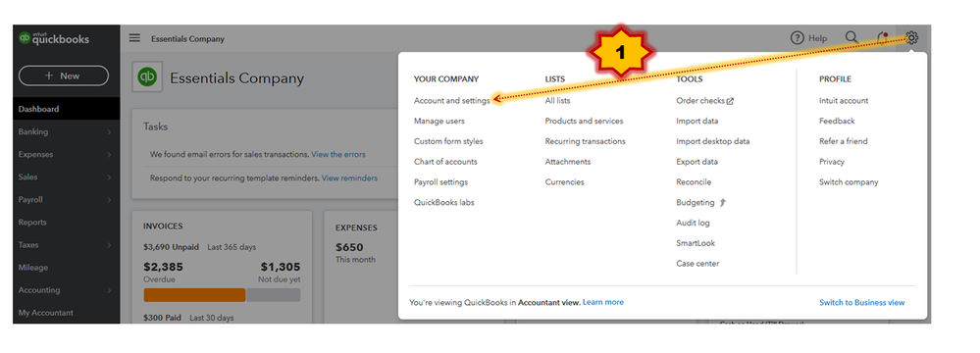
Task: Click the $1,305 Not due yet amount
Action: click(x=281, y=267)
